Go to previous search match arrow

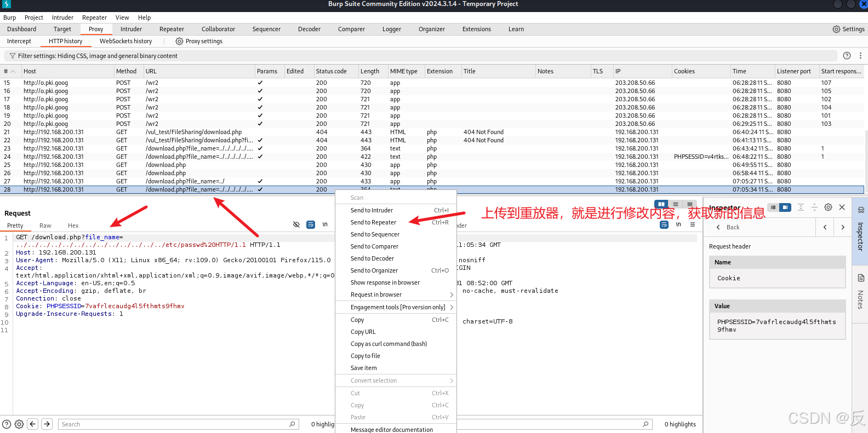click(33, 424)
